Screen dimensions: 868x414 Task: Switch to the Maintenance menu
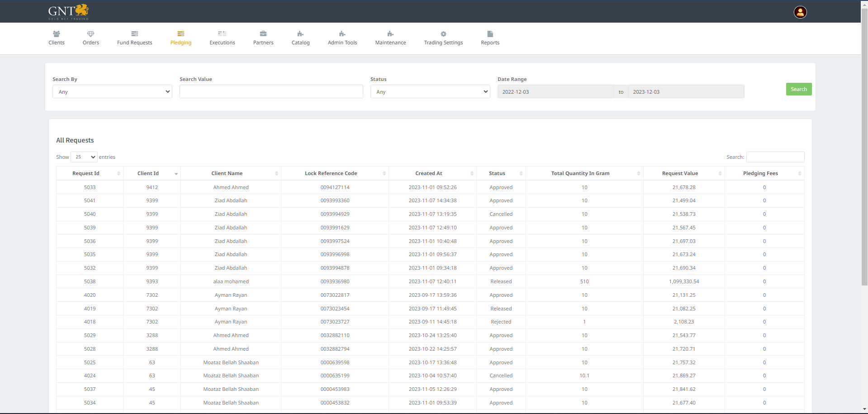coord(390,38)
